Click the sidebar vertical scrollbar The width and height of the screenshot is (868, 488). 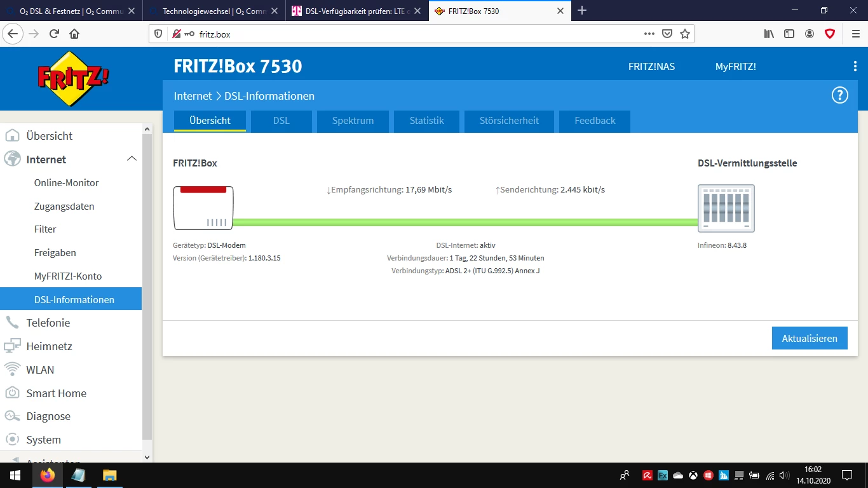pos(147,286)
